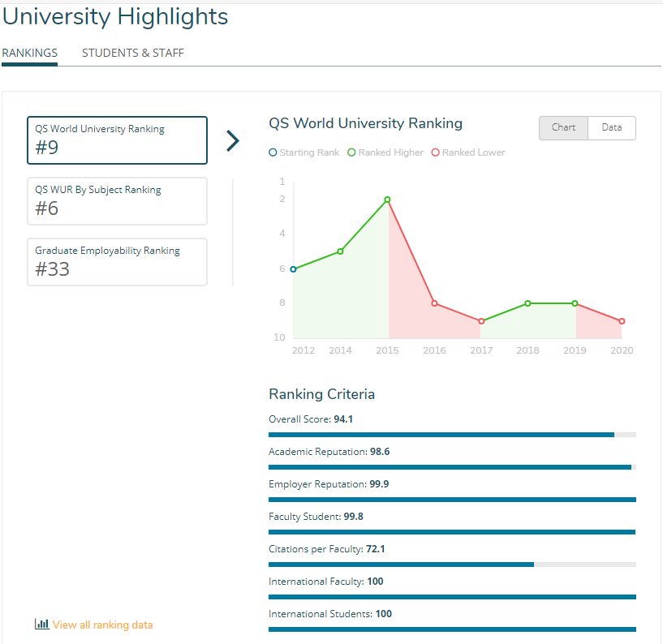Click the 2020 data point on the chart
Image resolution: width=663 pixels, height=644 pixels.
tap(622, 321)
